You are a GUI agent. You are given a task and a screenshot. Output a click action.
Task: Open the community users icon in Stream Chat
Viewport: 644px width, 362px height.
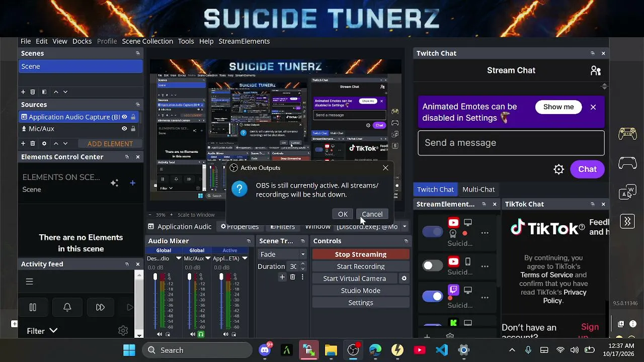[x=596, y=70]
